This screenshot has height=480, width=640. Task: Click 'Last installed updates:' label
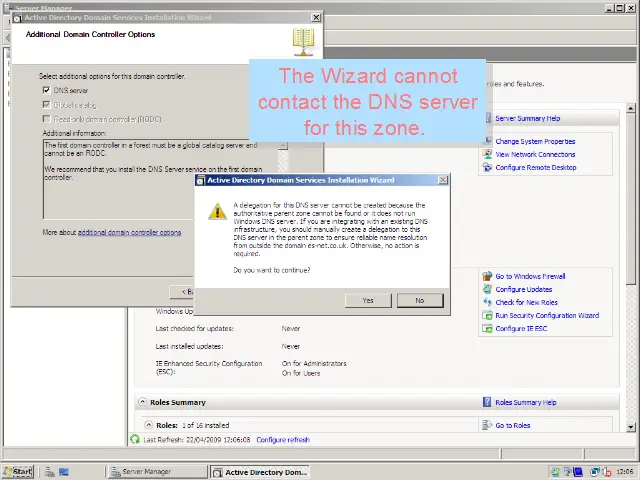(189, 347)
